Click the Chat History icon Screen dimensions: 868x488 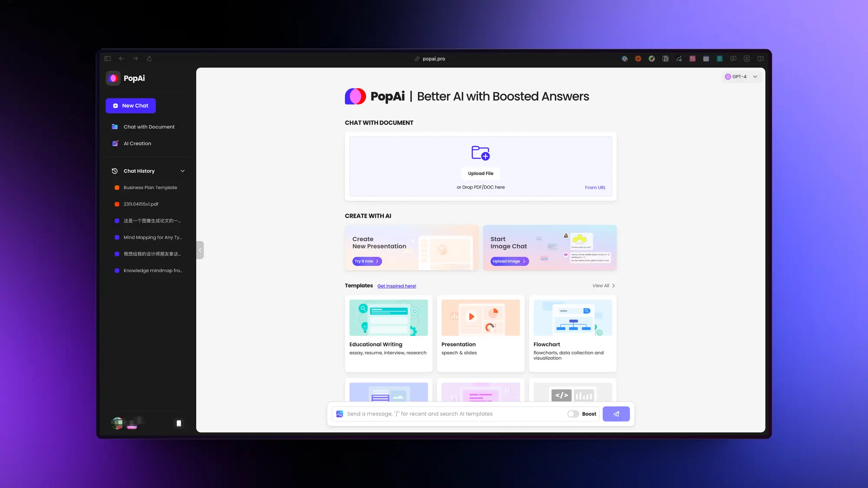click(115, 171)
